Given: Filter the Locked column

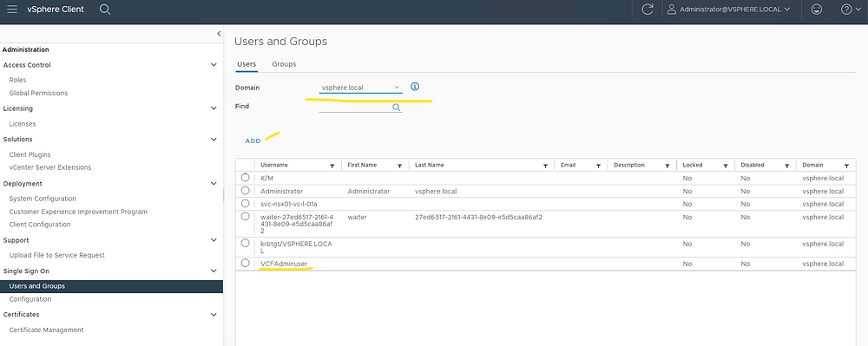Looking at the screenshot, I should [x=725, y=166].
